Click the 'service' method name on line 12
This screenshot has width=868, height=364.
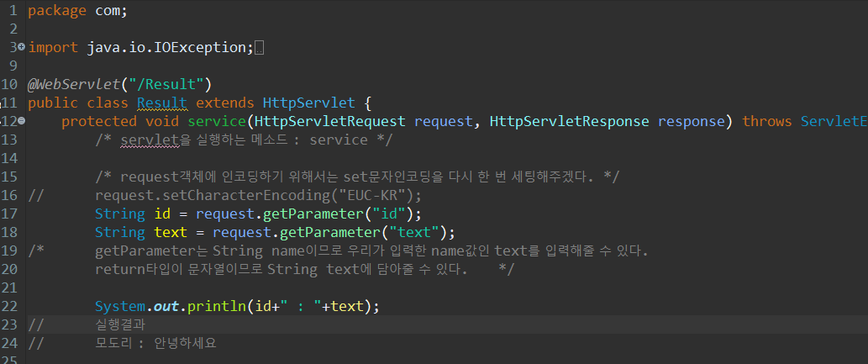[x=217, y=121]
